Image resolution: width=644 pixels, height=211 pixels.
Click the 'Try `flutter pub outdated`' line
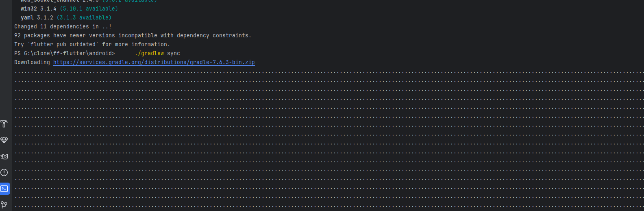pos(92,44)
